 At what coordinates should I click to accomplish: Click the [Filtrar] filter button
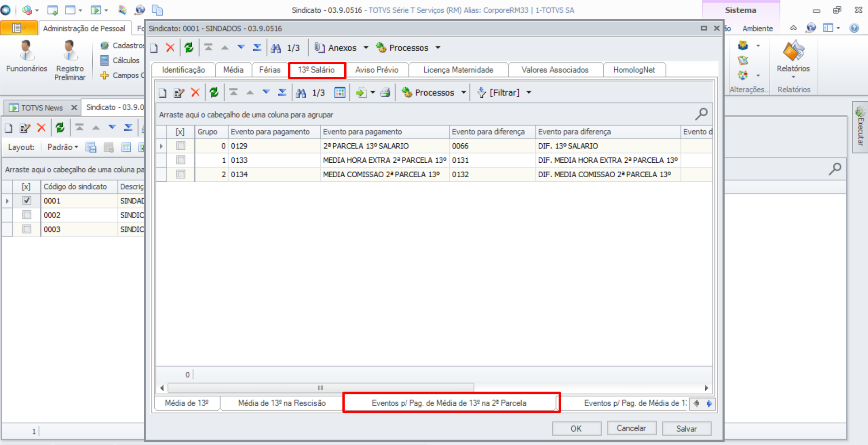click(498, 93)
